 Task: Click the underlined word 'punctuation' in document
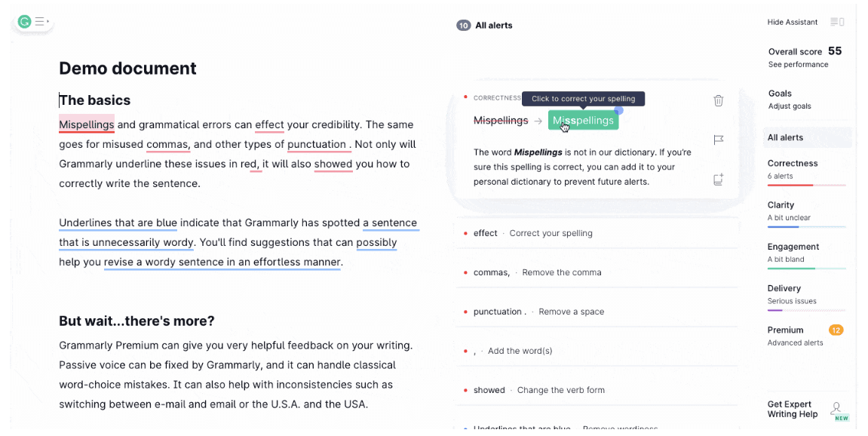(316, 144)
